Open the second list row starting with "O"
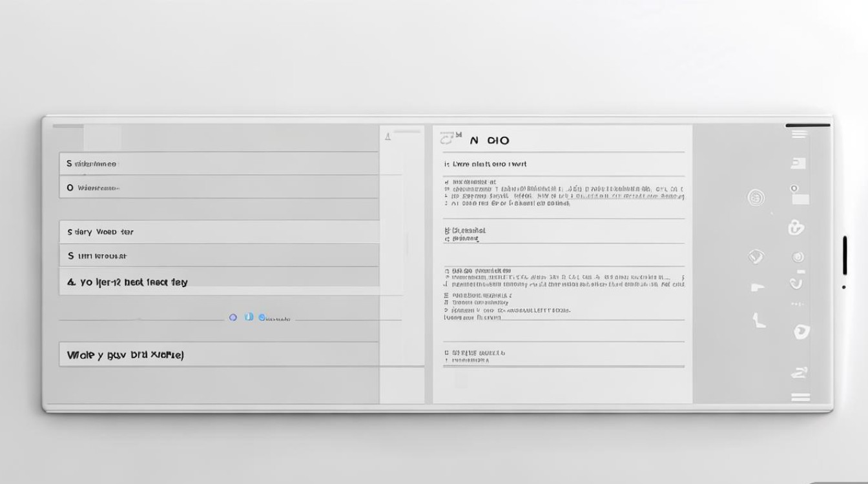Viewport: 868px width, 484px height. click(218, 188)
